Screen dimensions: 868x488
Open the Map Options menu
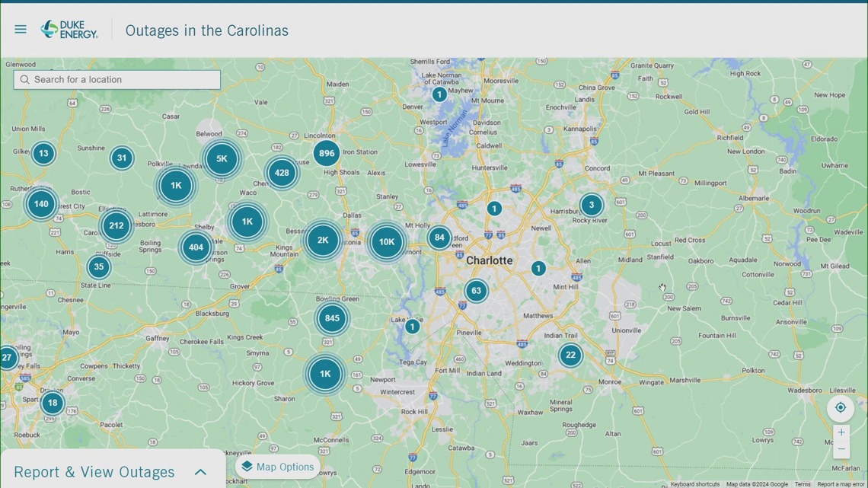tap(277, 466)
